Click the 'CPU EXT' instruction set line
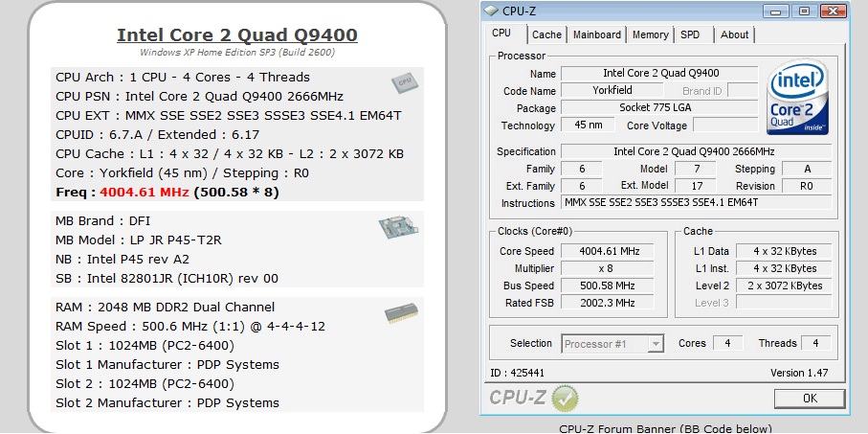868x434 pixels. 229,116
